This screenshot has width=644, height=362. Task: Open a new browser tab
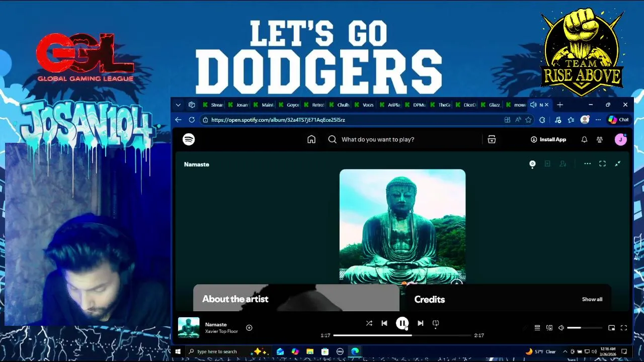tap(560, 105)
